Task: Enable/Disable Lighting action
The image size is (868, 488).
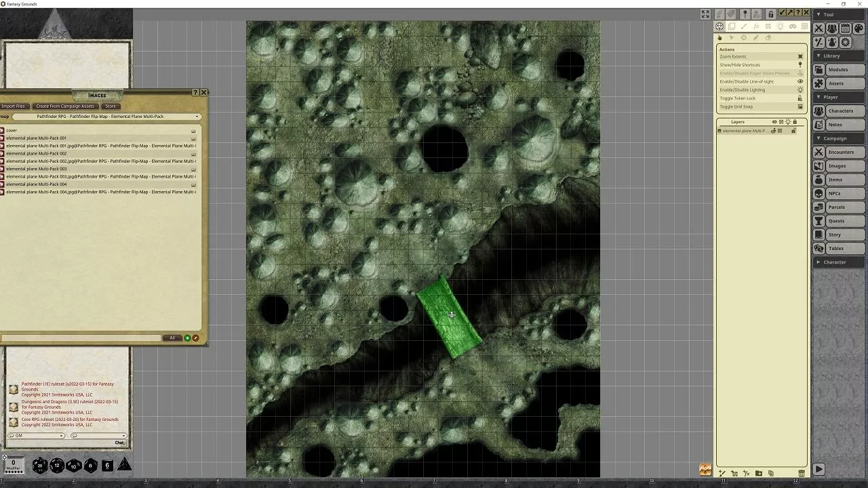Action: pyautogui.click(x=762, y=89)
